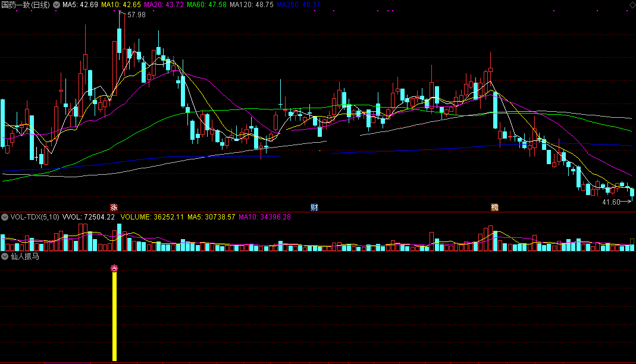Click the VVOL: 72504.22 value
Image resolution: width=636 pixels, height=364 pixels.
pos(89,217)
